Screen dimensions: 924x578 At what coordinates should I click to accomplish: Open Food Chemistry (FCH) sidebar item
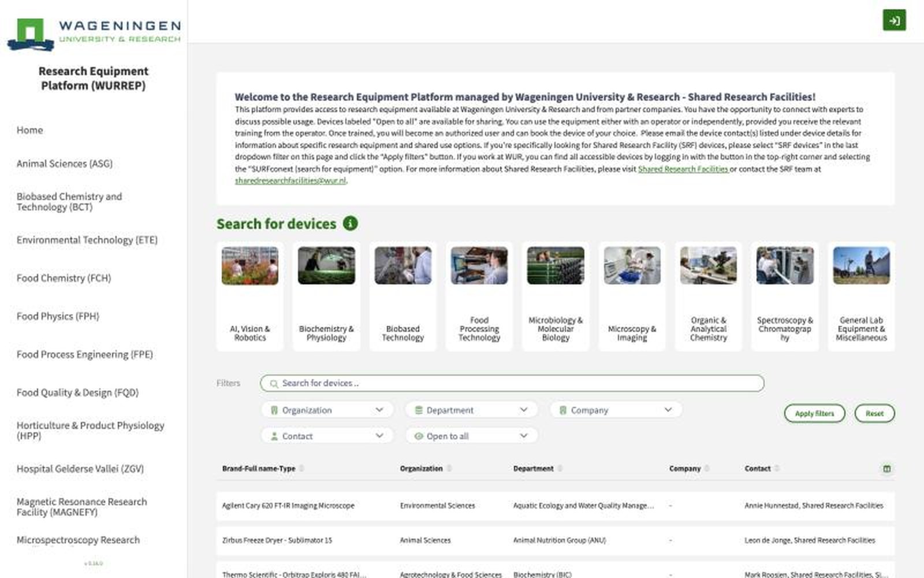click(x=64, y=278)
